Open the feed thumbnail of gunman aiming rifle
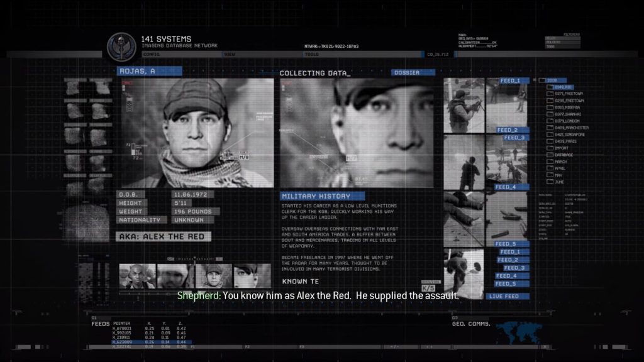Image resolution: width=644 pixels, height=362 pixels. tap(464, 106)
